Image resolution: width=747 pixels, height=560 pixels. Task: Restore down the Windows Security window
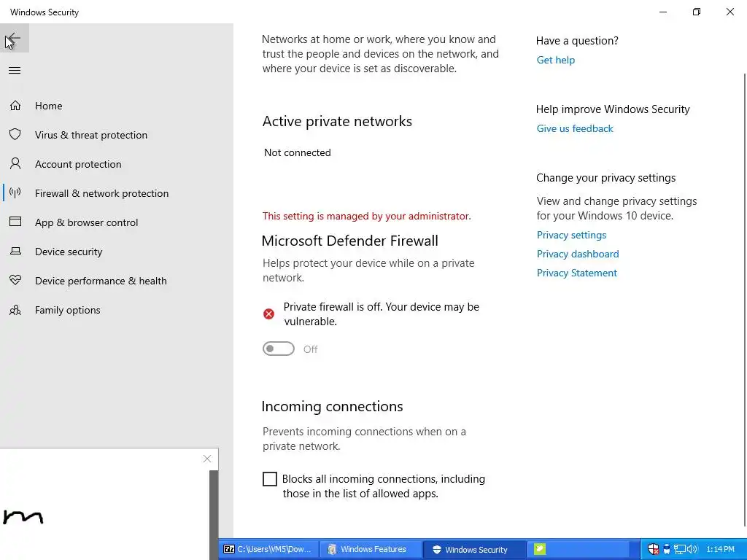click(697, 12)
